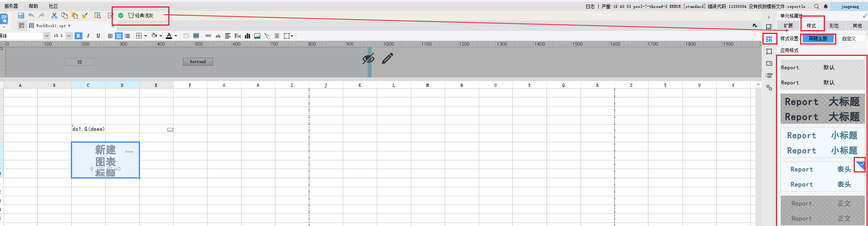Open 帮助 menu

(34, 6)
